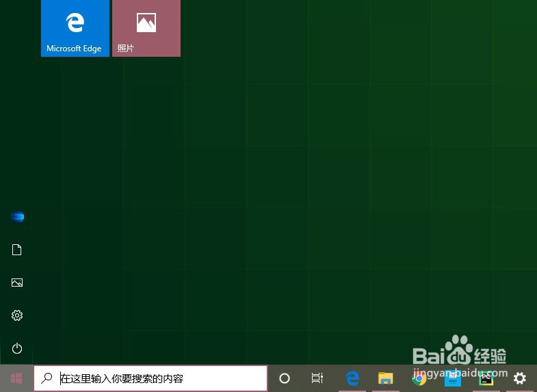537x392 pixels.
Task: Open the blue Baidu app on taskbar
Action: (x=452, y=378)
